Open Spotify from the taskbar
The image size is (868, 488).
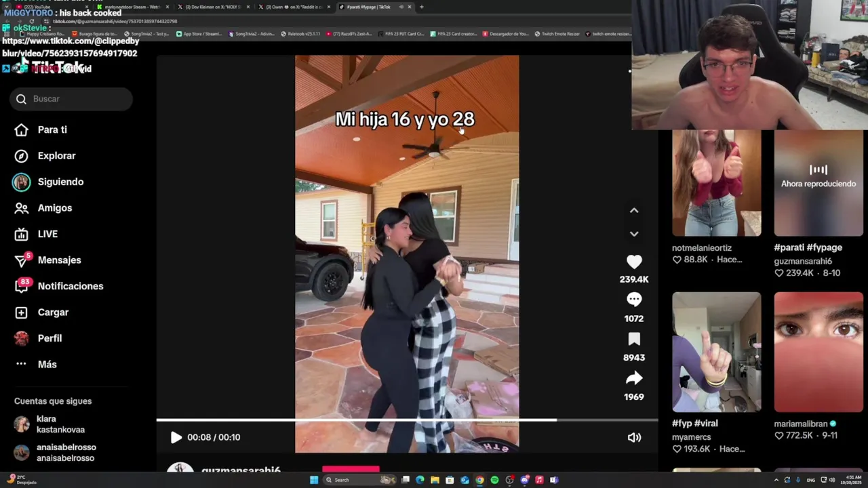click(495, 480)
